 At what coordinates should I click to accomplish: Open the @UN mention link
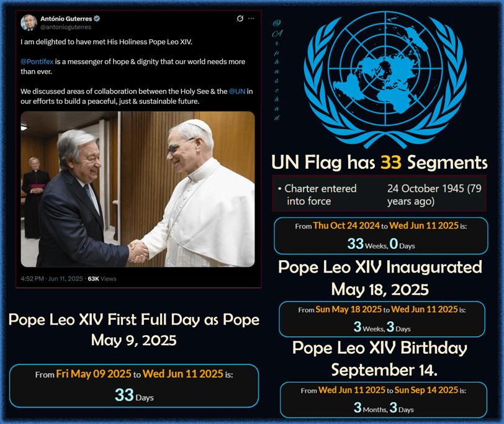(237, 91)
